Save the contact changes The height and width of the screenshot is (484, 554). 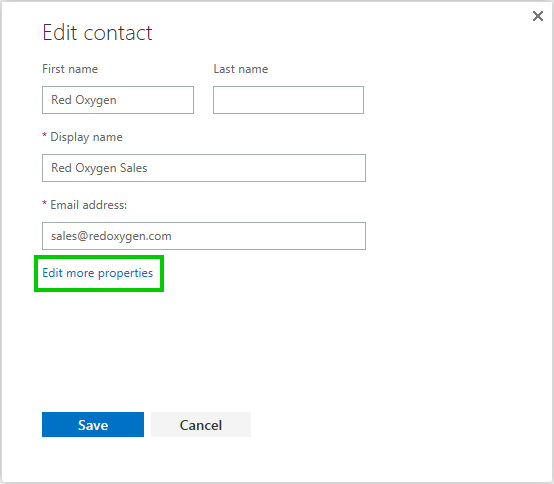(x=93, y=424)
